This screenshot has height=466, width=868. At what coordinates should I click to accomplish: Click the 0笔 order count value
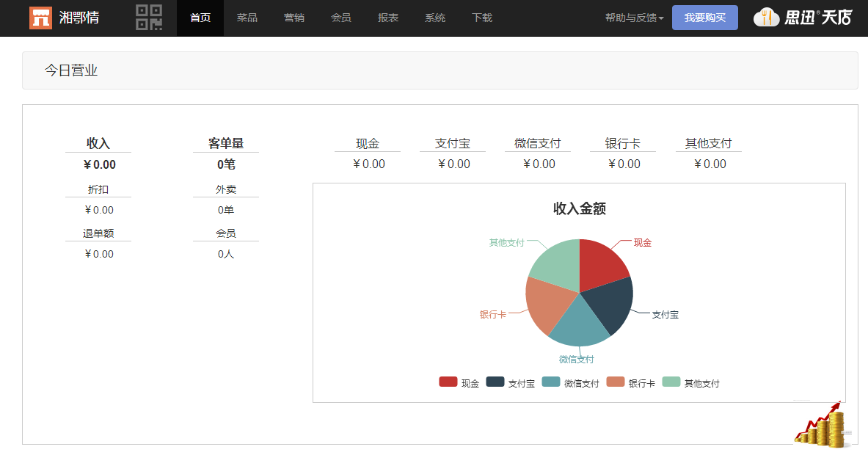(226, 164)
